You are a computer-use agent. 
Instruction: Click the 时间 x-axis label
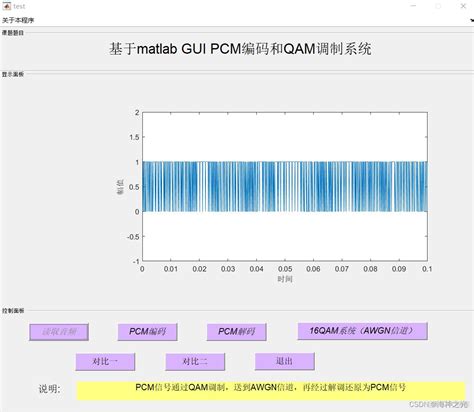click(x=285, y=279)
